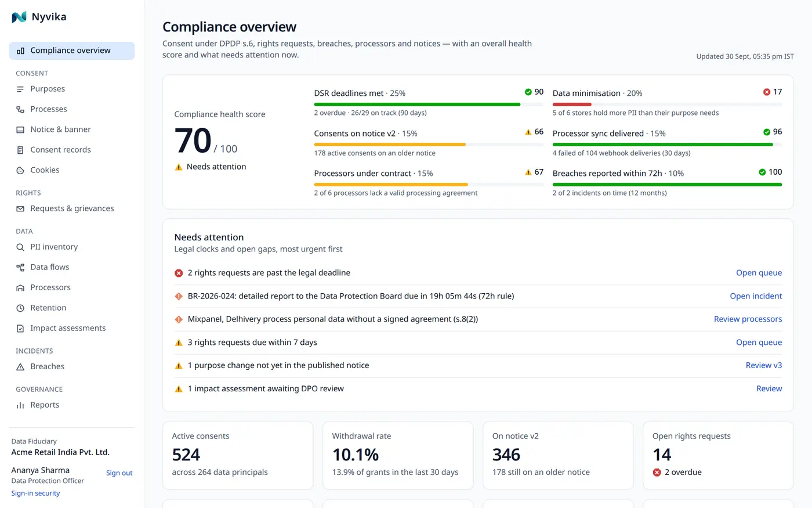Click warning icon beside impact assessment awaiting review

[x=179, y=389]
